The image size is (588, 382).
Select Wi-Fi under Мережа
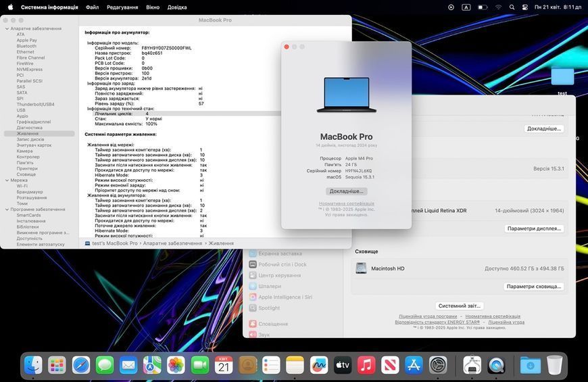tap(22, 186)
